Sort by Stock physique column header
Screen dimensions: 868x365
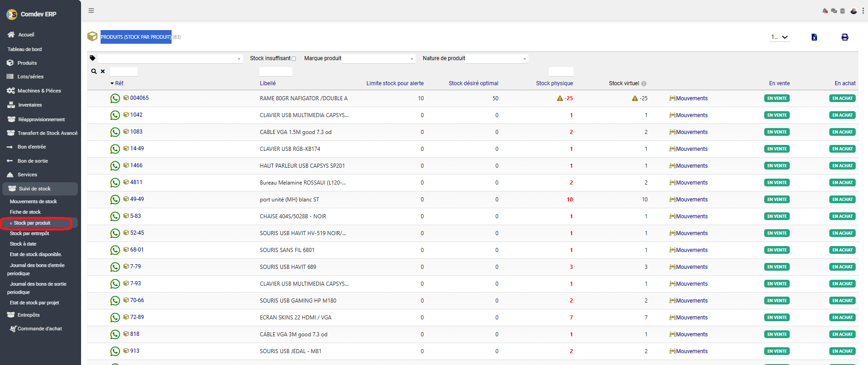point(554,83)
